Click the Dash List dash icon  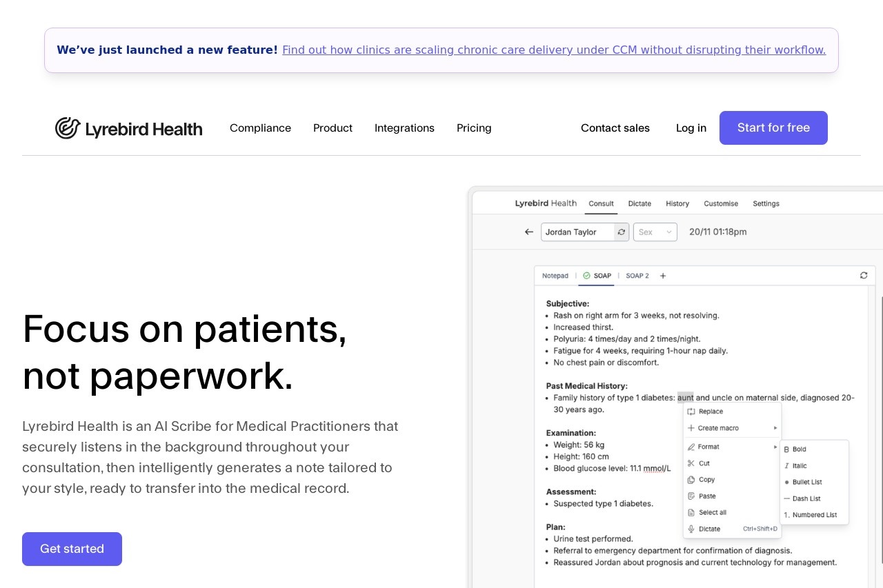pyautogui.click(x=786, y=498)
